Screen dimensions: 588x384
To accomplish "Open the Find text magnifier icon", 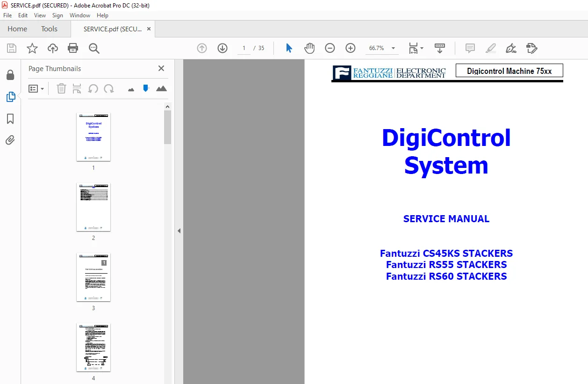I will [x=94, y=48].
